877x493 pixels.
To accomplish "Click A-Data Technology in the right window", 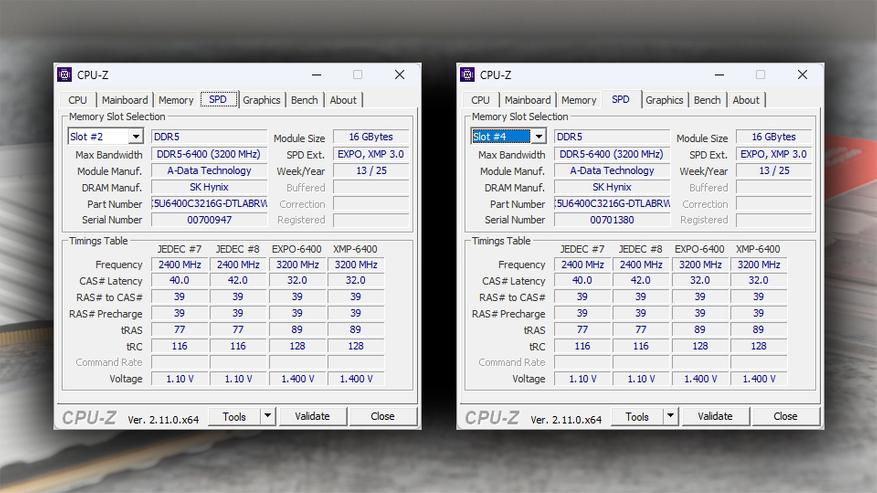I will click(612, 171).
